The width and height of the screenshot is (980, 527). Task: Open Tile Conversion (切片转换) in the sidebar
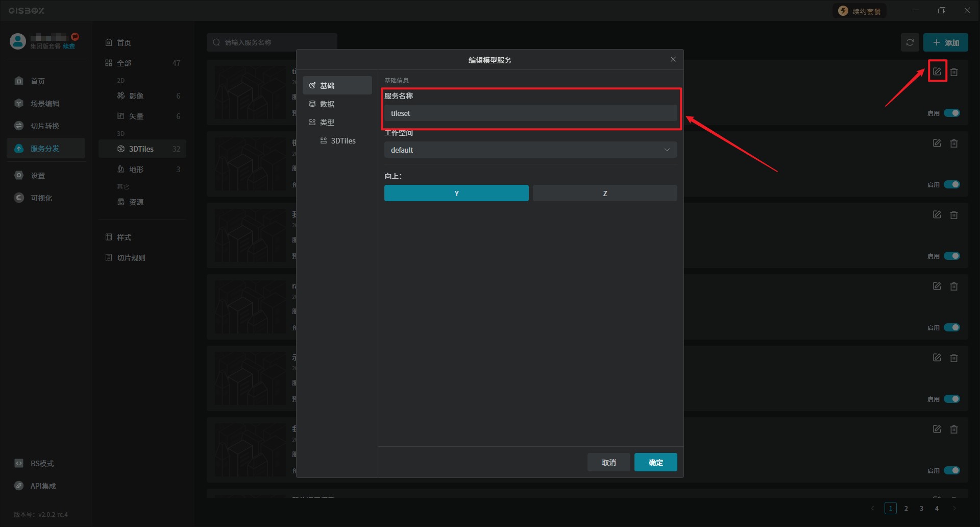pos(44,126)
